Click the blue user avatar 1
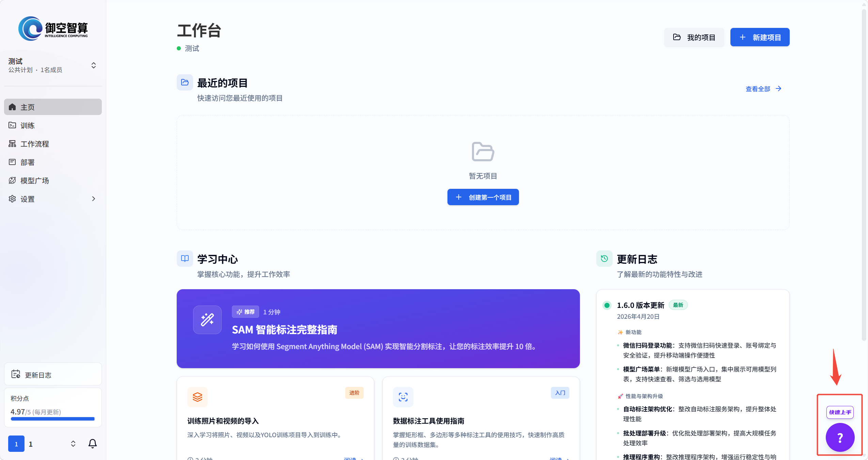The height and width of the screenshot is (460, 868). click(x=16, y=444)
